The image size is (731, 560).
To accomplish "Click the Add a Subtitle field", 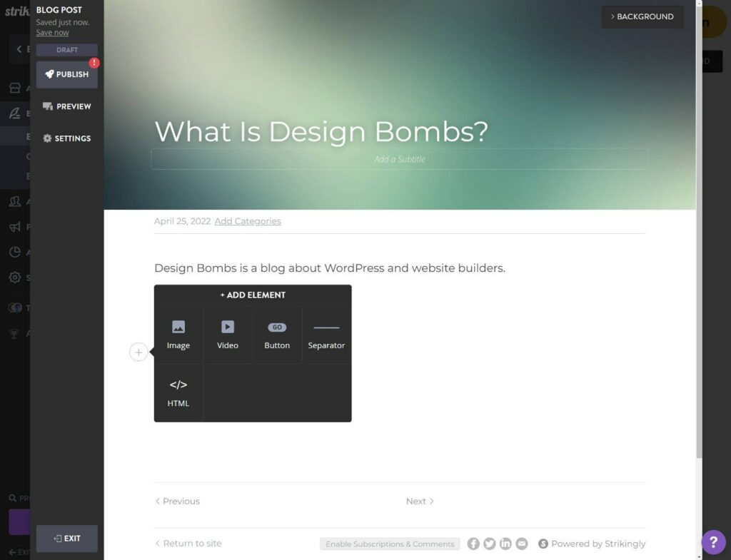I will click(400, 159).
